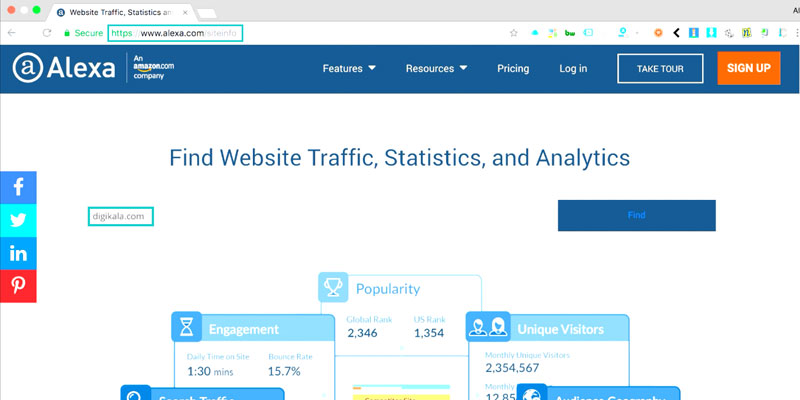Click the US Rank value 1,354

(x=429, y=333)
